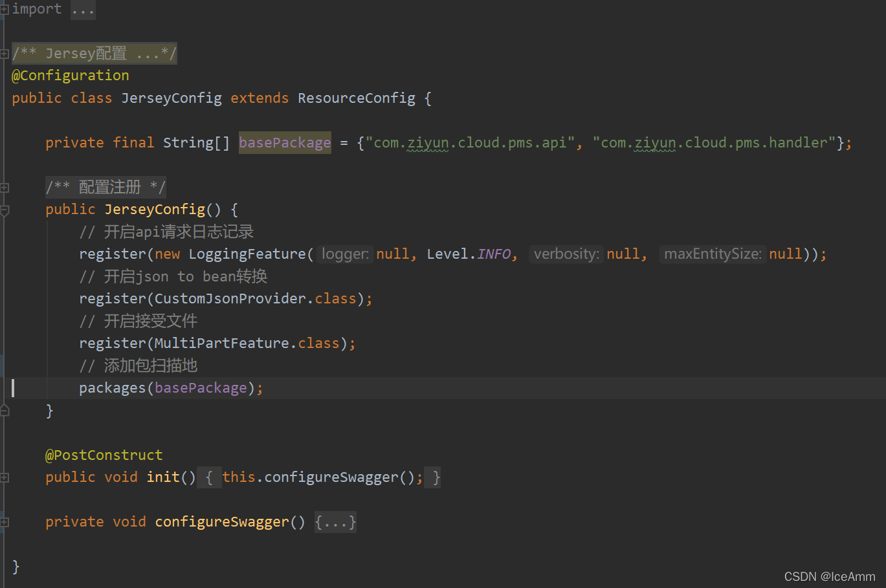Click the verbosity: parameter hint

566,254
